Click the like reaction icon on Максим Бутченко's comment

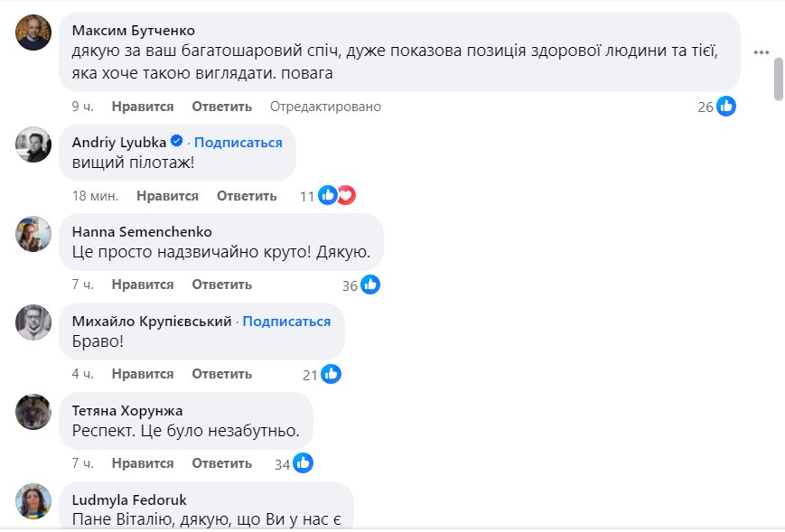tap(726, 107)
